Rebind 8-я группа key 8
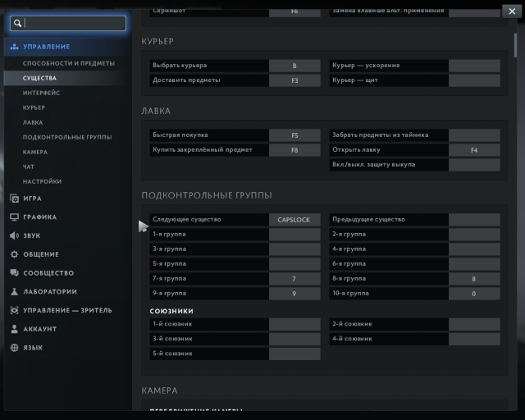This screenshot has width=525, height=420. pyautogui.click(x=474, y=279)
